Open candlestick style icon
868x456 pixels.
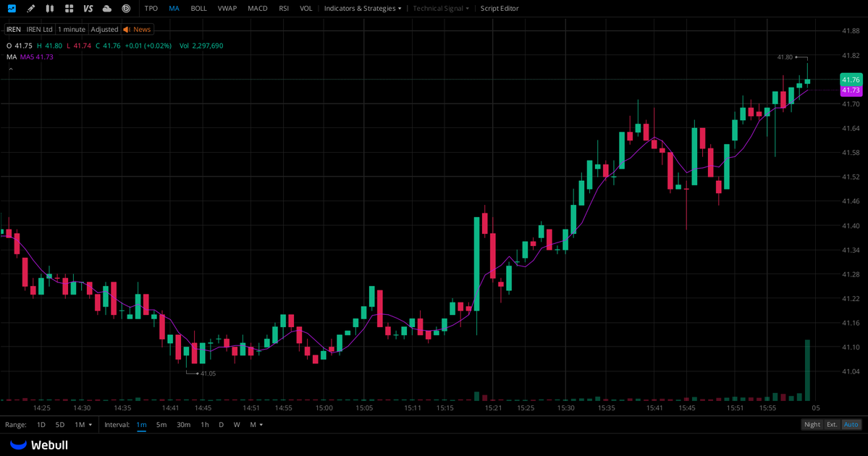[50, 8]
